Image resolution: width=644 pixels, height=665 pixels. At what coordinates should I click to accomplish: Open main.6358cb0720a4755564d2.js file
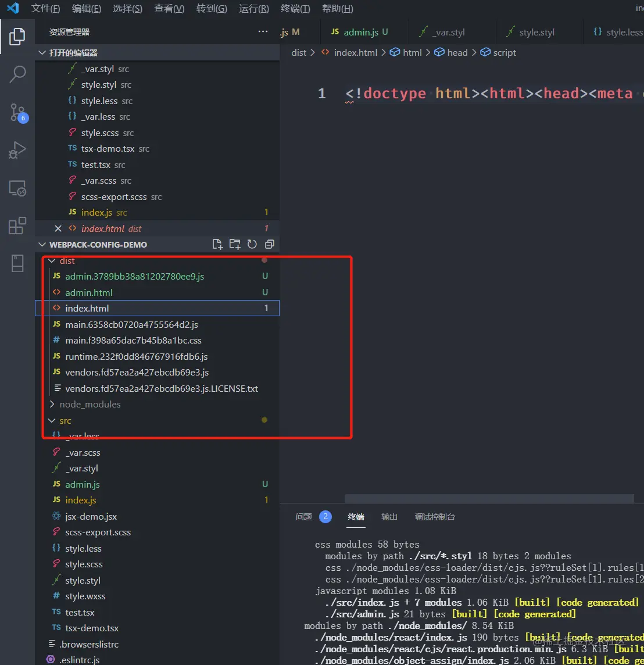coord(157,324)
